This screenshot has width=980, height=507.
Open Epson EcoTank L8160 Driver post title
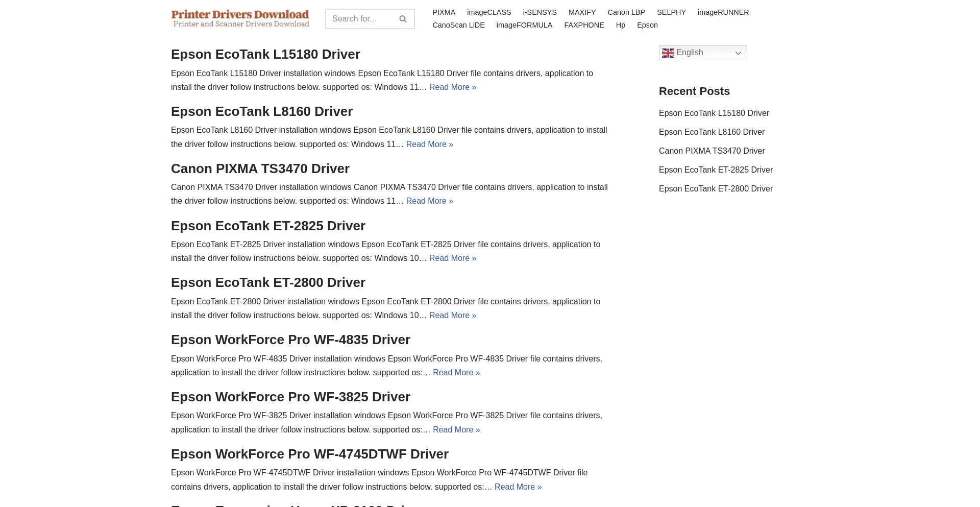262,111
